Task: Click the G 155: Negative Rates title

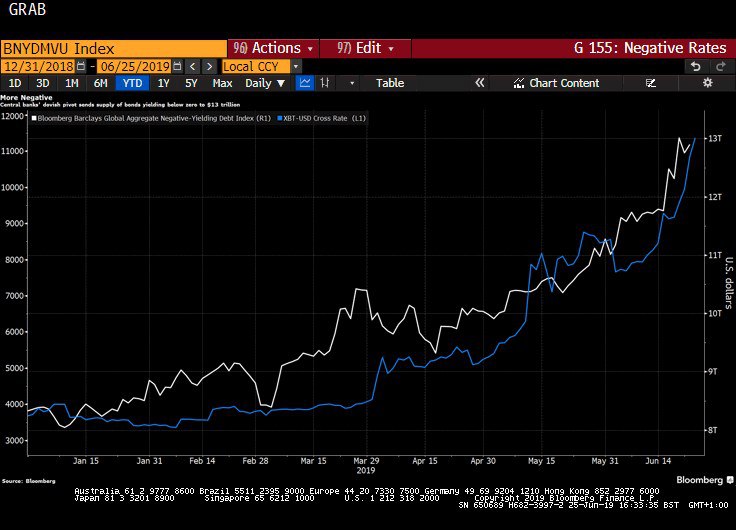Action: coord(650,48)
